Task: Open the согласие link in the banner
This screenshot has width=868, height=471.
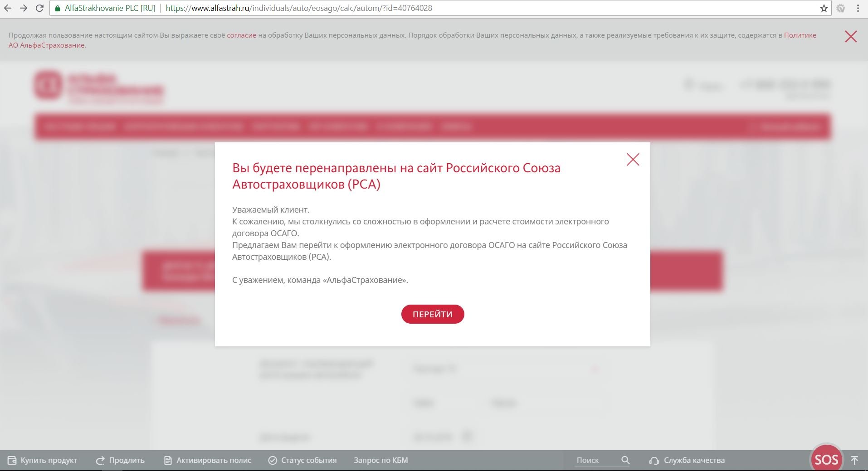Action: pos(241,35)
